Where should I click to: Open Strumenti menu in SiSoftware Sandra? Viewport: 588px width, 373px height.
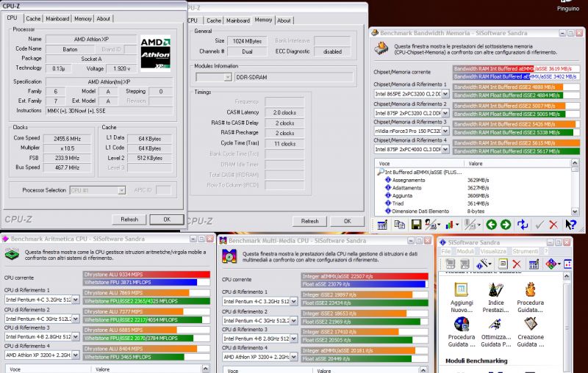pyautogui.click(x=526, y=251)
